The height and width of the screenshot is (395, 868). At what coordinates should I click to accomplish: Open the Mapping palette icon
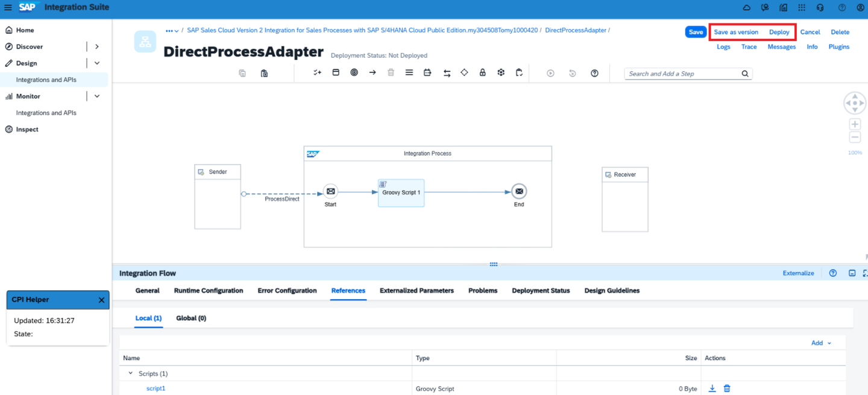427,72
